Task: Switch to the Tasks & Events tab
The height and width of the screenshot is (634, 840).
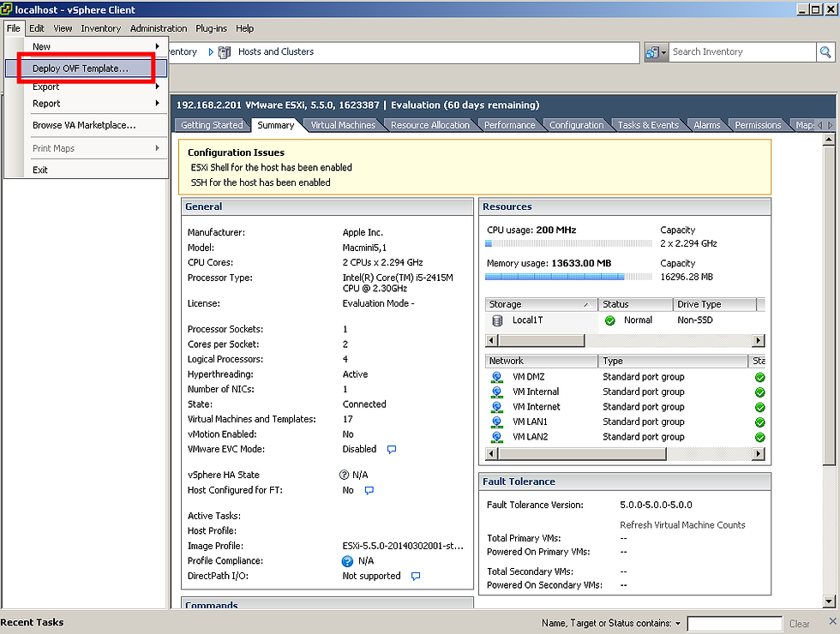Action: click(648, 125)
